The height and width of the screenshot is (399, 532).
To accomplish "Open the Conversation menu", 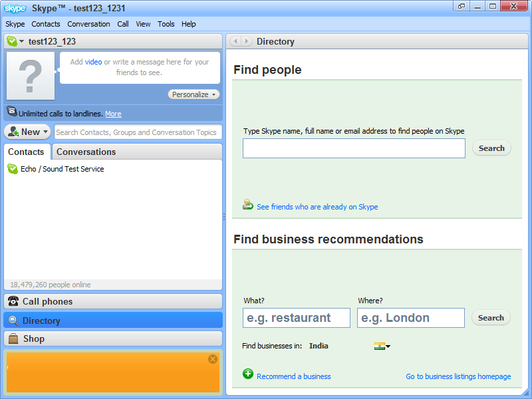I will [x=88, y=24].
